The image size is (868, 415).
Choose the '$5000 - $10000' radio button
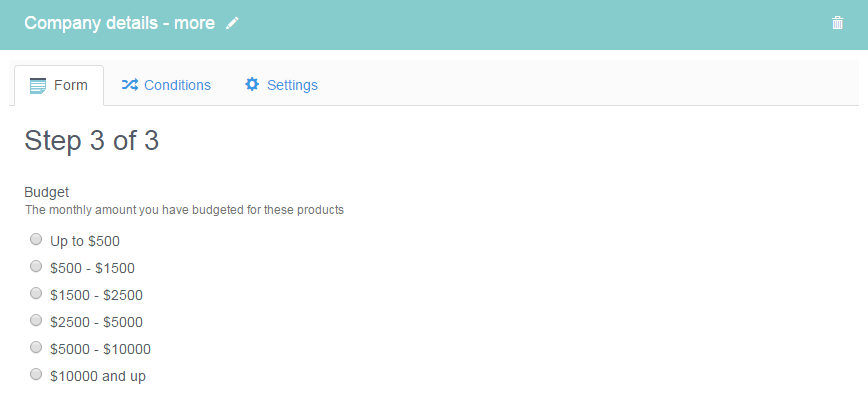(36, 347)
